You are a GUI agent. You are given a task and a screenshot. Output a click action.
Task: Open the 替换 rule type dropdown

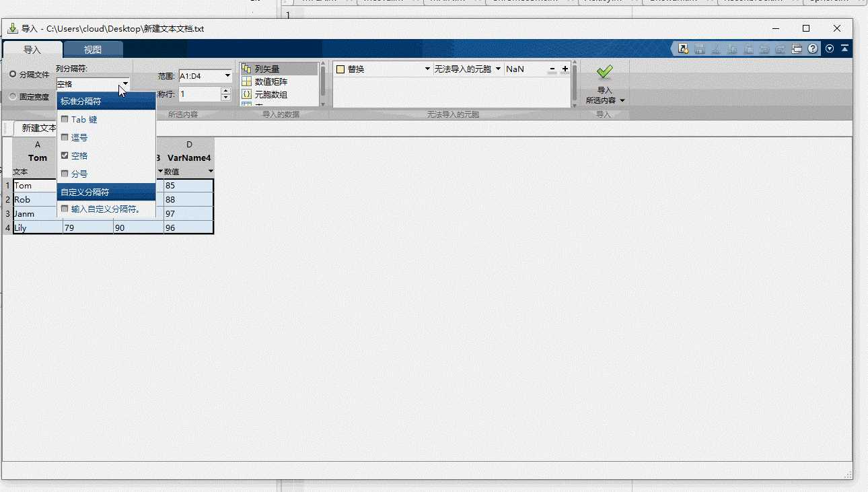click(427, 69)
